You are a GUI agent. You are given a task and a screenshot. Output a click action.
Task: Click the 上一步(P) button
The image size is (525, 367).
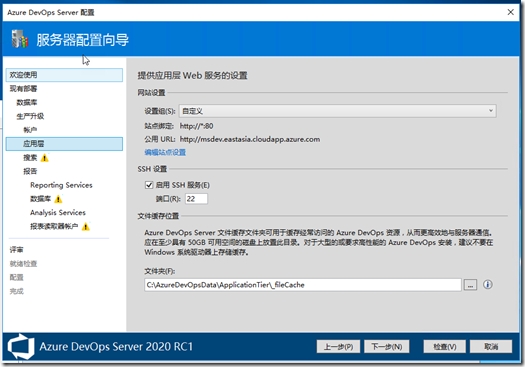point(338,347)
